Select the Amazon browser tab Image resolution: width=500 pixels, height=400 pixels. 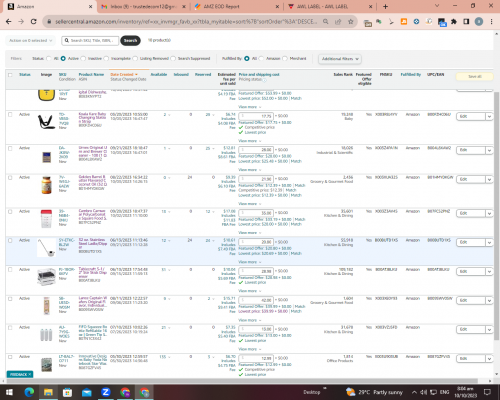click(x=50, y=6)
